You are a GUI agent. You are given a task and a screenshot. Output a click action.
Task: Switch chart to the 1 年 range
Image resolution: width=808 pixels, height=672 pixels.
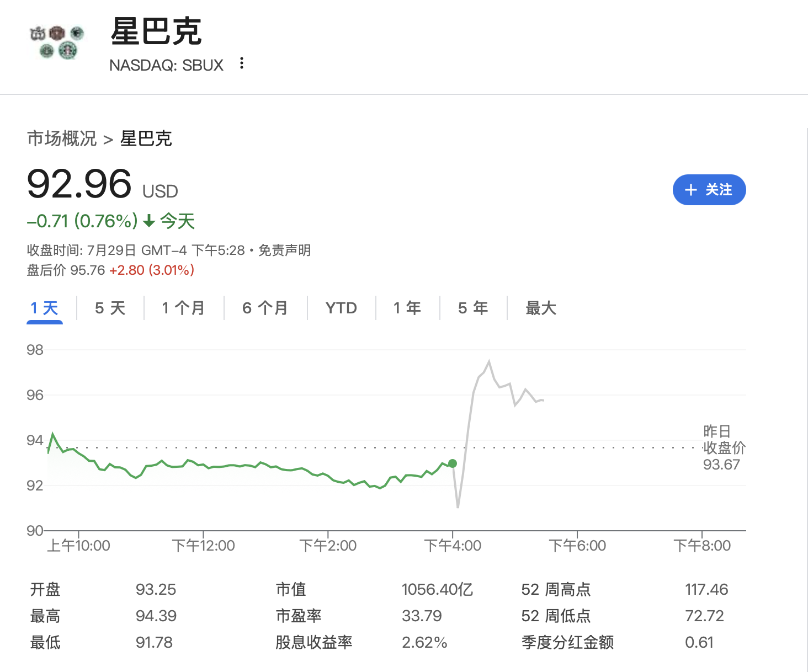tap(407, 308)
